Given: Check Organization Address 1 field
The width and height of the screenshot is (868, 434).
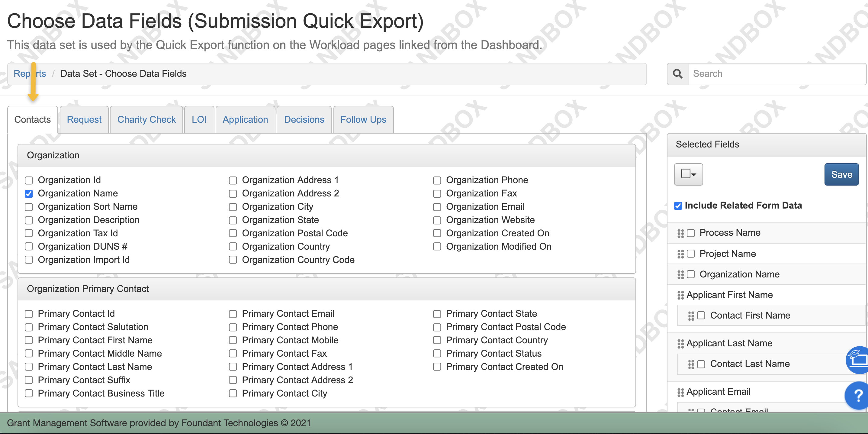Looking at the screenshot, I should (233, 180).
